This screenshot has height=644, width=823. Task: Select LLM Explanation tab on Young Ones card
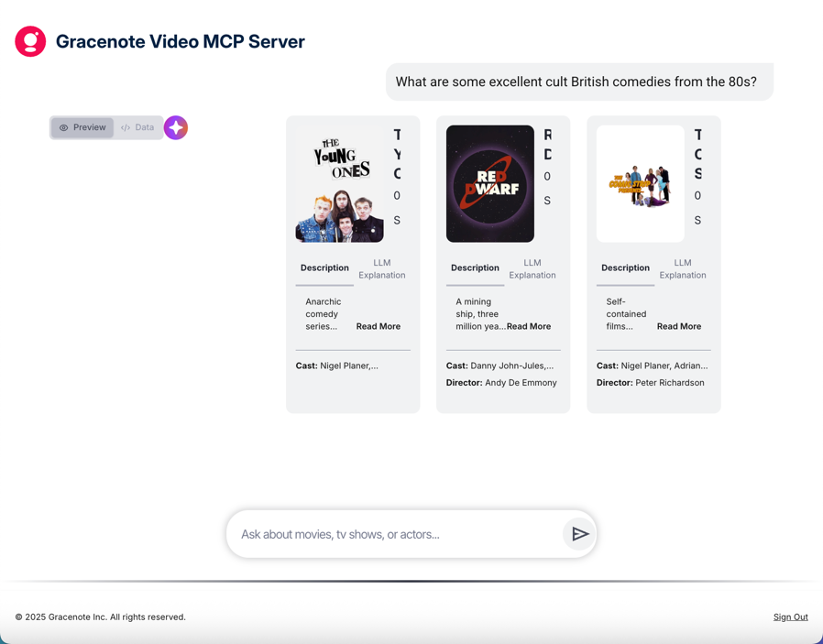381,268
